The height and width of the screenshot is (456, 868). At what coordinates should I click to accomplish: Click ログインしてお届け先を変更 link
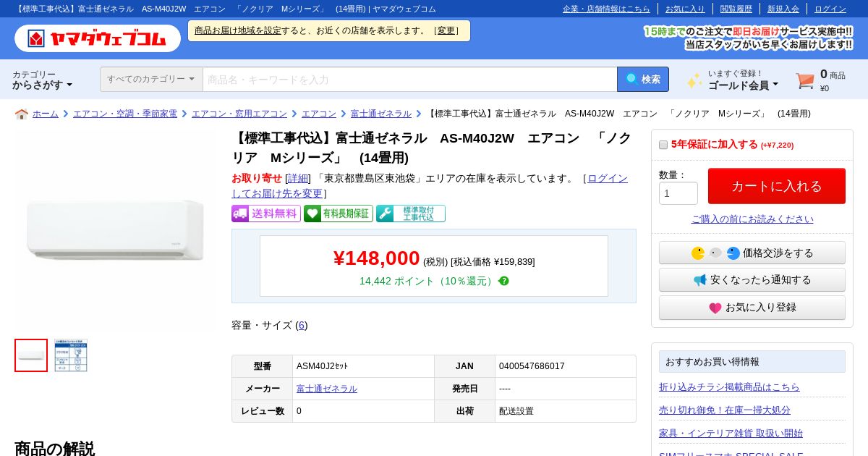click(x=430, y=185)
